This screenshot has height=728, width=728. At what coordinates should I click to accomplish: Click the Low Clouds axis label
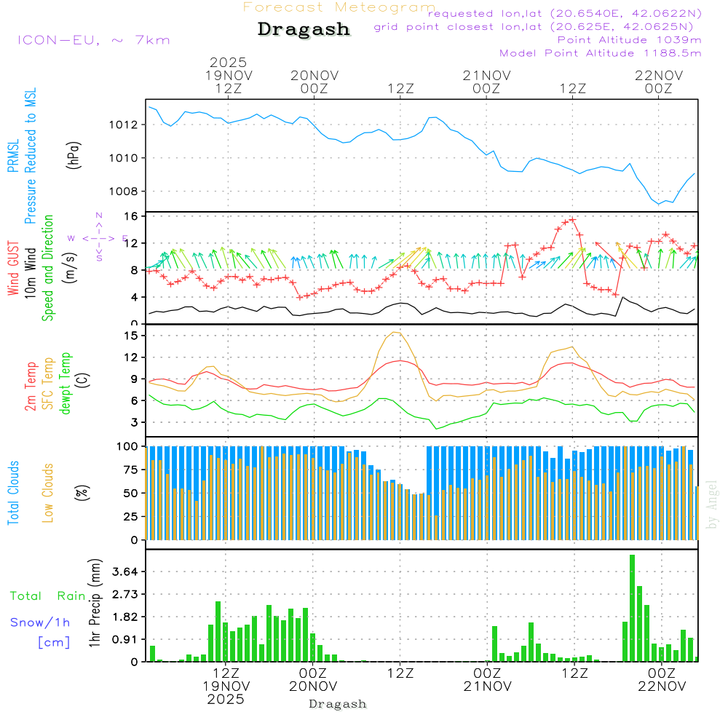point(48,491)
